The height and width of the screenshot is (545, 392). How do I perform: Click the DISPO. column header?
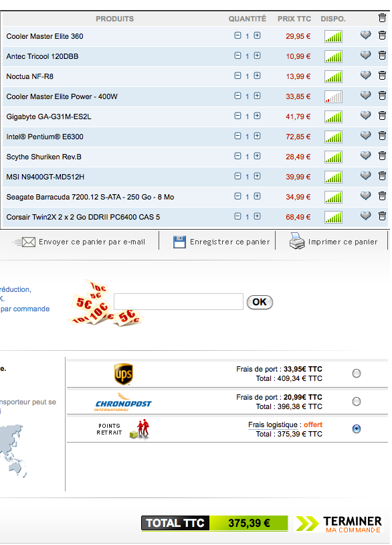click(x=333, y=19)
